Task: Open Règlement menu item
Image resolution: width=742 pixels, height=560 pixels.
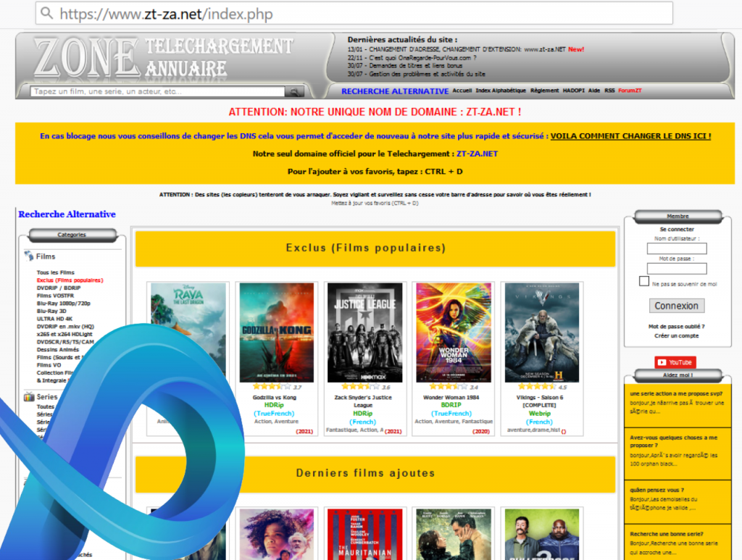Action: click(544, 91)
